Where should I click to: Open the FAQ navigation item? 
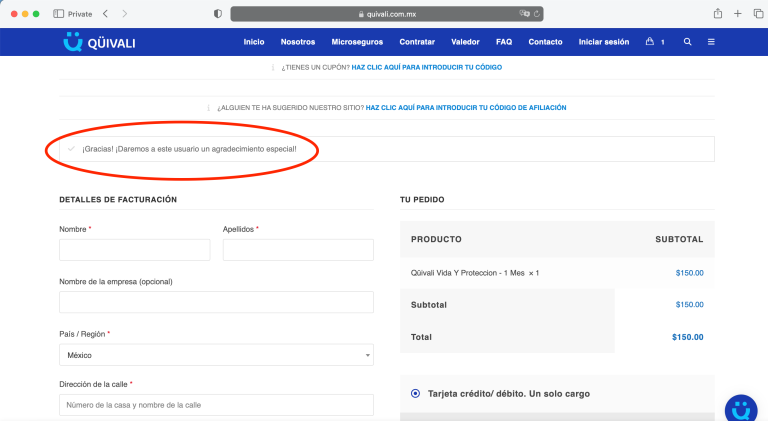(504, 42)
